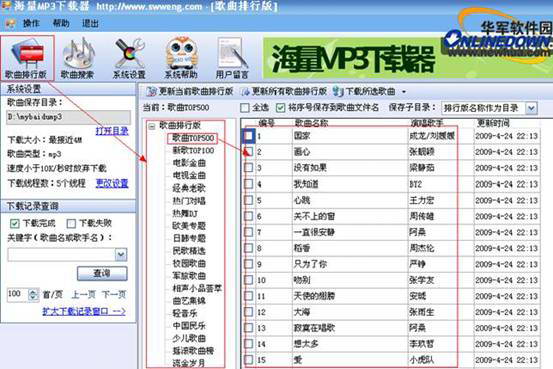The width and height of the screenshot is (553, 369).
Task: Click the menu bar app icon
Action: [11, 24]
